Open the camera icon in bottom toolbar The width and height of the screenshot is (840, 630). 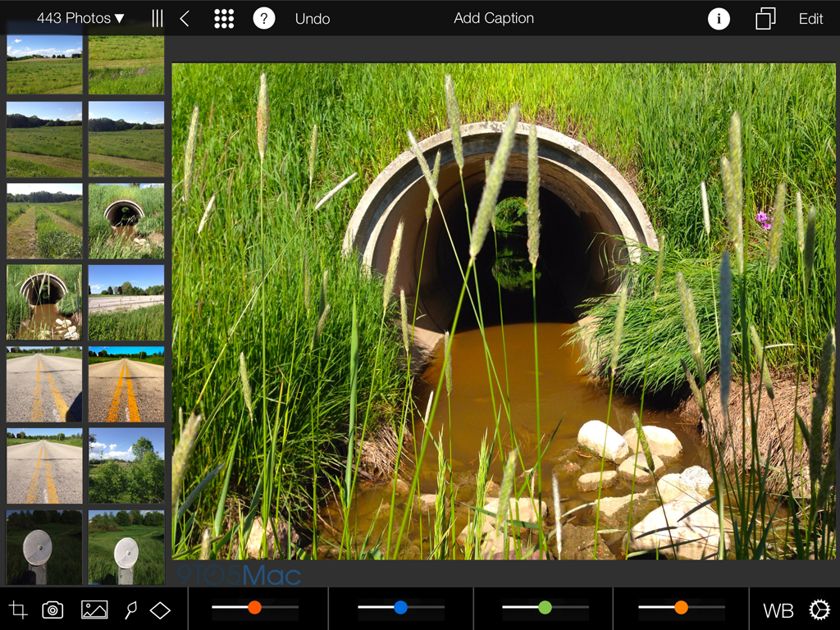52,609
